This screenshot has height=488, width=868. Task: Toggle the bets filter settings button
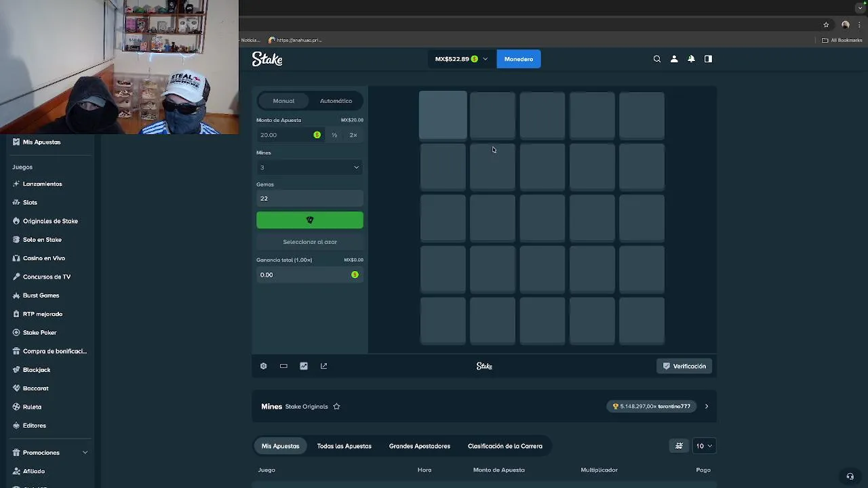tap(679, 446)
